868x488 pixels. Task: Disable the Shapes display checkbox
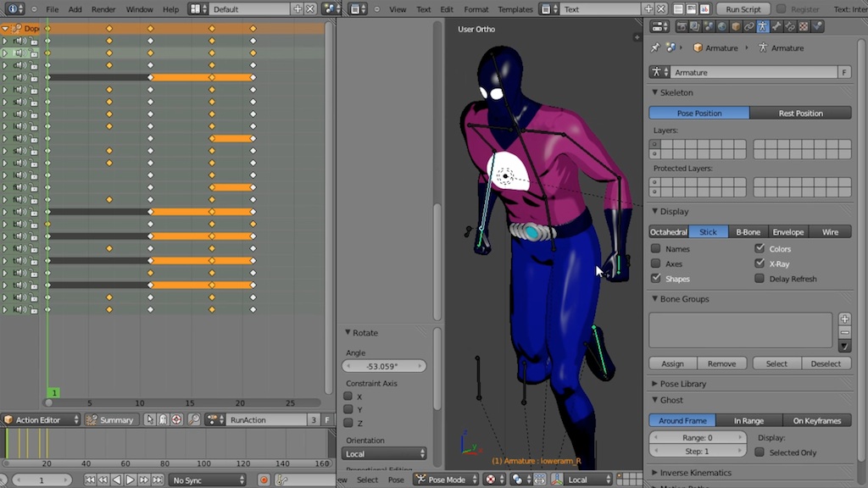coord(656,278)
